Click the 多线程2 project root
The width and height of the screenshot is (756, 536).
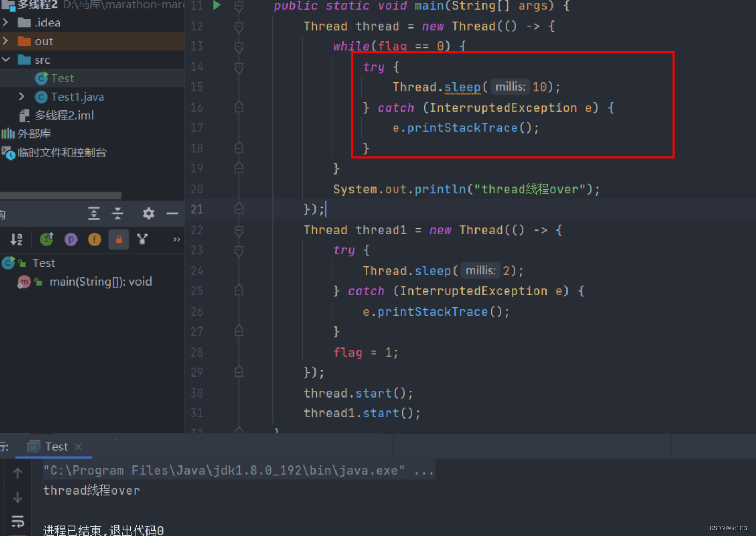(37, 5)
